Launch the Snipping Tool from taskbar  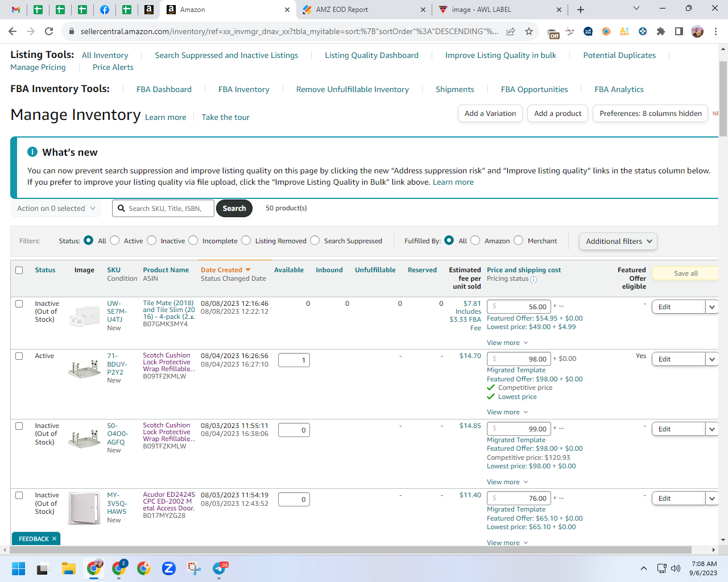[194, 568]
